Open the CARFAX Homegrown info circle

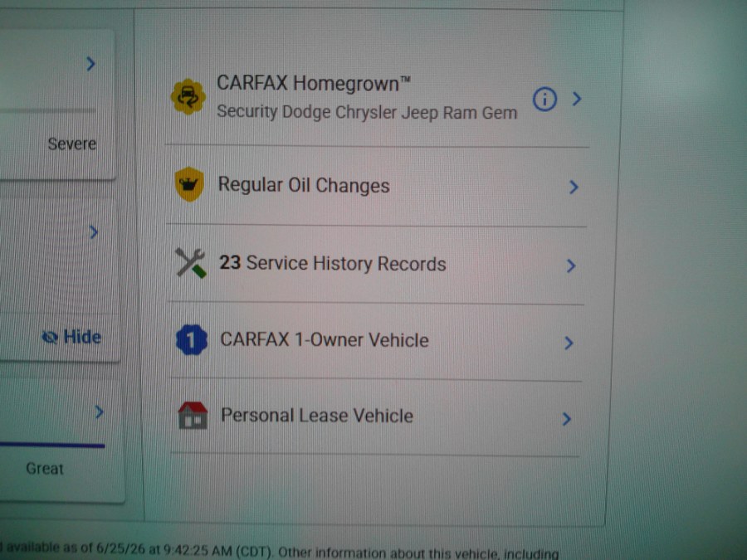[544, 100]
